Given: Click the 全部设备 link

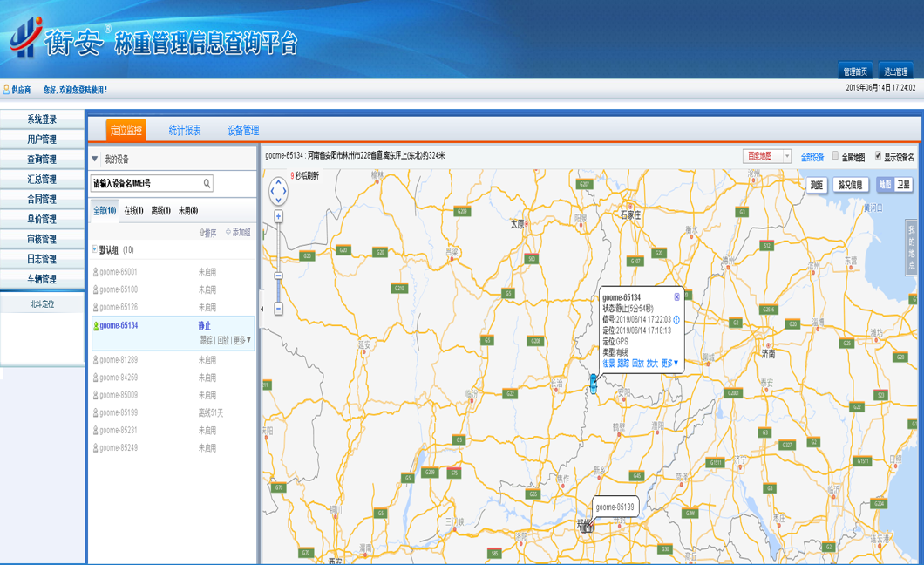Looking at the screenshot, I should coord(812,158).
